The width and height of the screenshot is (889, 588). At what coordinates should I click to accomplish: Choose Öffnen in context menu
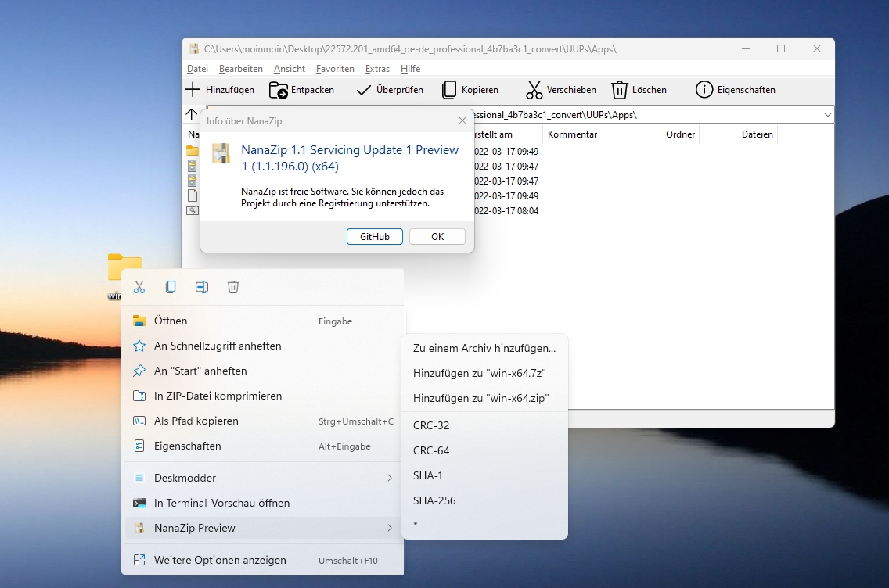tap(263, 321)
